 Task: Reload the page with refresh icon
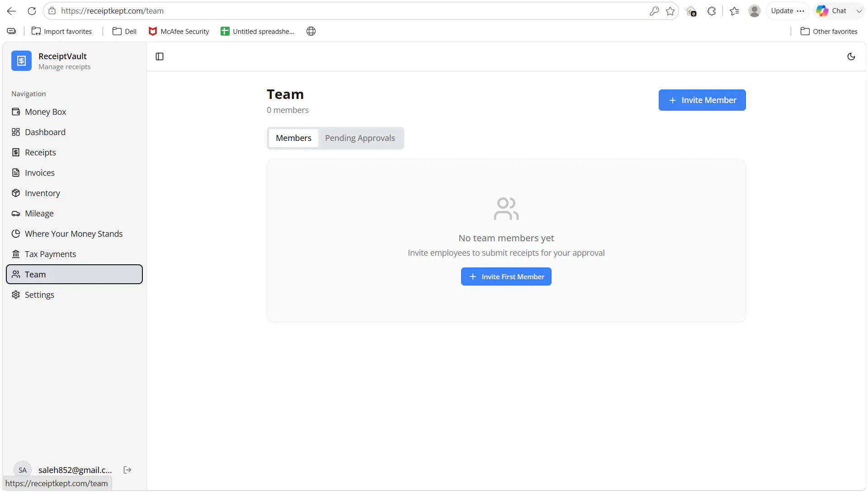[x=32, y=11]
